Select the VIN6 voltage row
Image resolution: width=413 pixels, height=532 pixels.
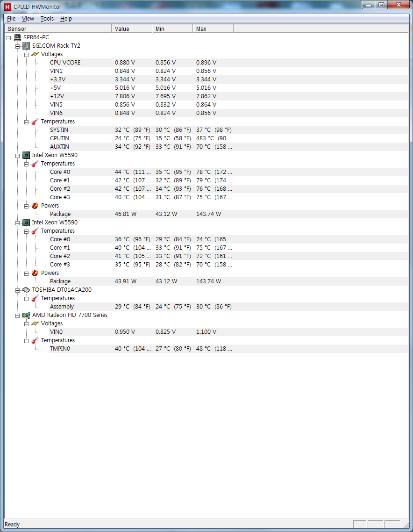[x=229, y=113]
